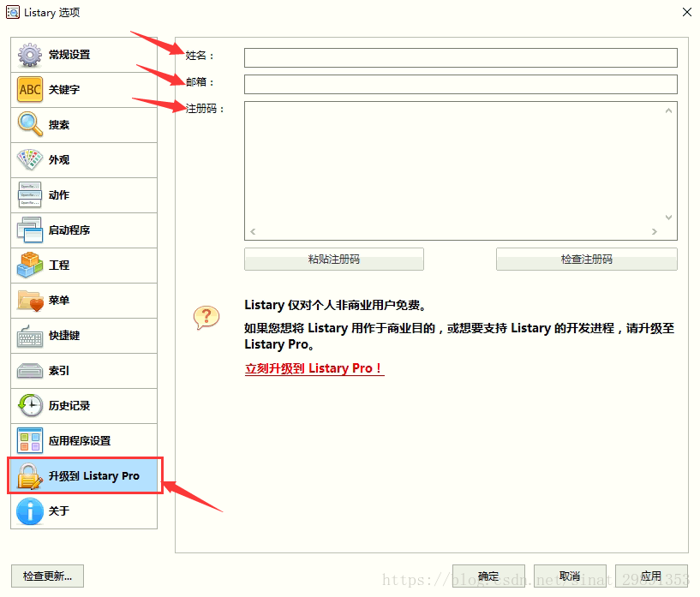Click the down arrow of 注册码 scrollbar
This screenshot has height=597, width=700.
[668, 218]
